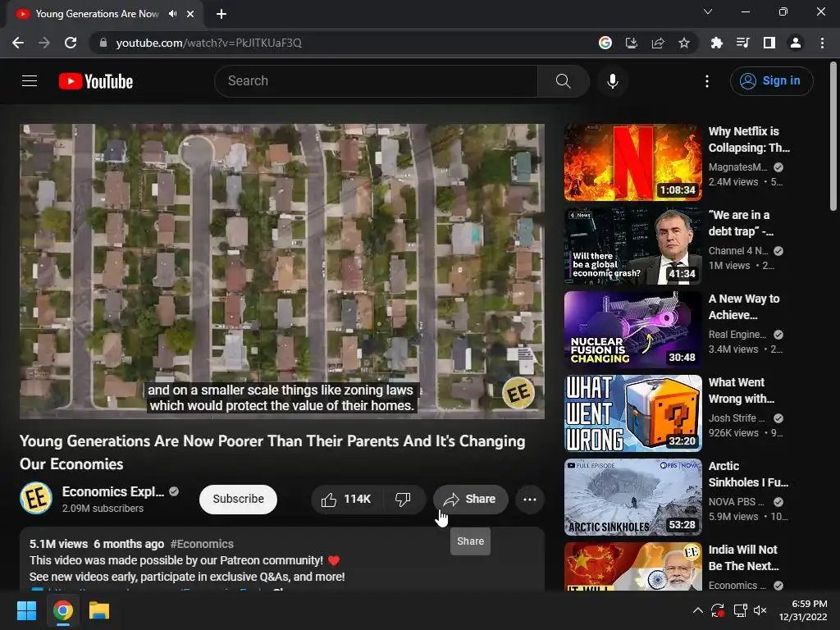Toggle the Chrome side panel icon

769,43
